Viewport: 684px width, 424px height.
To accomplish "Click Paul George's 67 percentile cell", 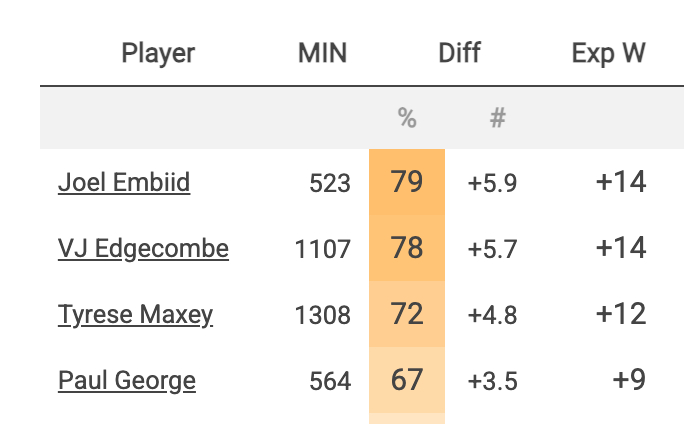I will click(x=407, y=381).
